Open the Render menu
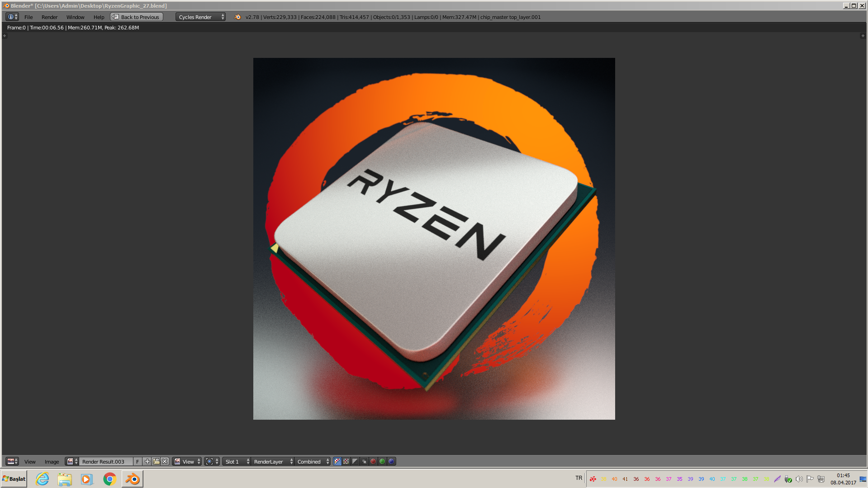This screenshot has height=488, width=868. pos(49,17)
